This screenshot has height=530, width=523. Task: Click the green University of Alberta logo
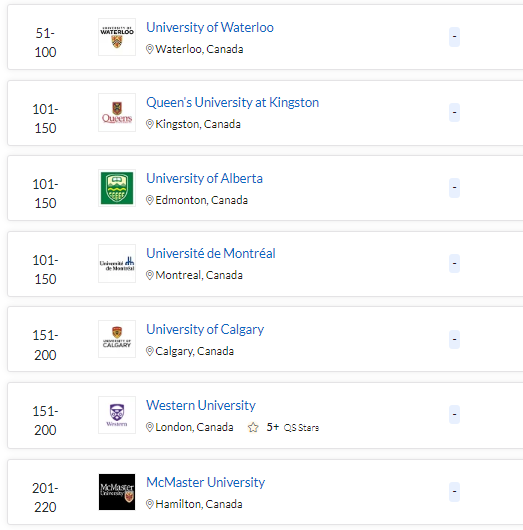point(117,188)
